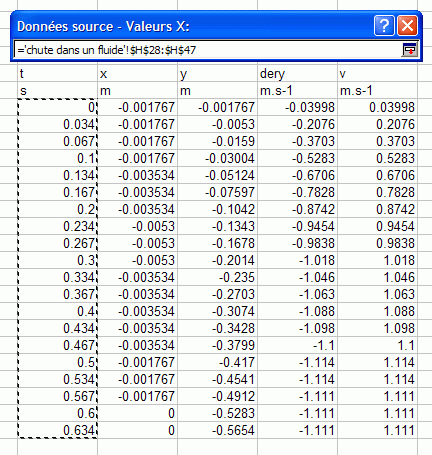Viewport: 432px width, 455px height.
Task: Select the time cell 0.034
Action: pyautogui.click(x=57, y=124)
